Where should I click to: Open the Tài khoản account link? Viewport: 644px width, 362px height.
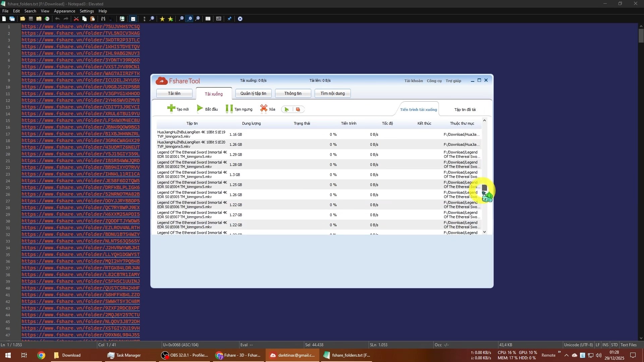tap(414, 80)
